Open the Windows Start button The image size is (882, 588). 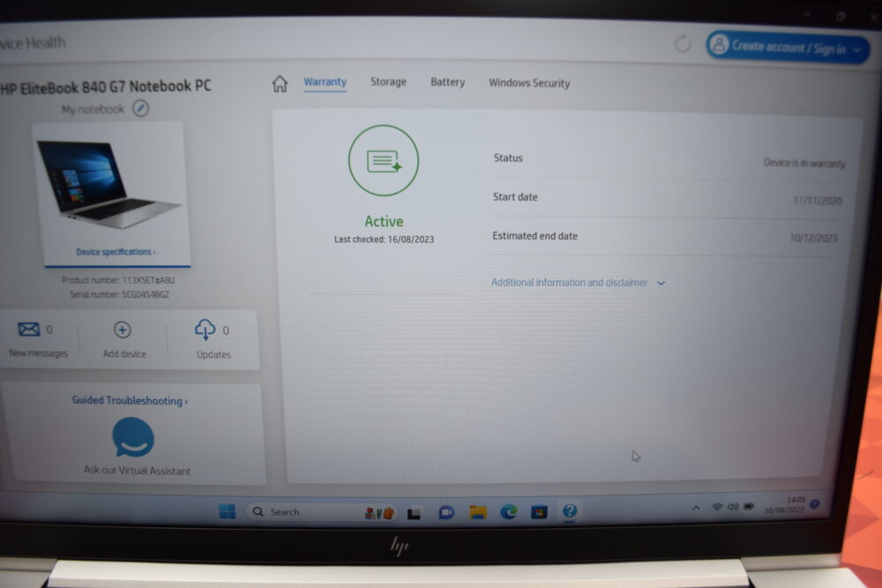[228, 511]
